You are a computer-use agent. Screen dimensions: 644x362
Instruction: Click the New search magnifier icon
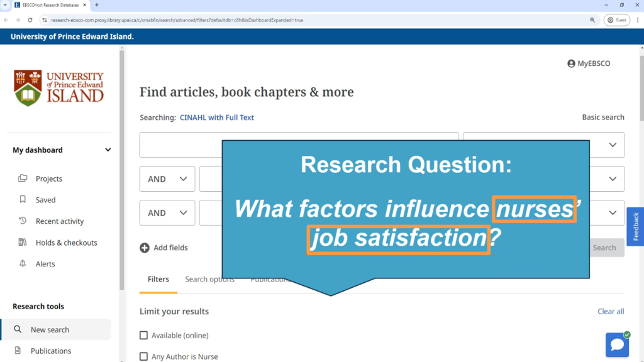point(18,329)
